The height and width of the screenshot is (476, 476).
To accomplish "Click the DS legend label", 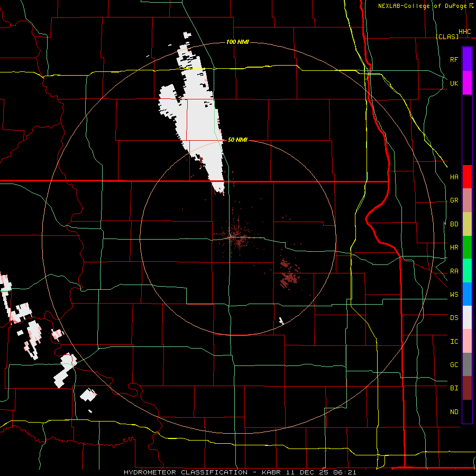I will [454, 318].
